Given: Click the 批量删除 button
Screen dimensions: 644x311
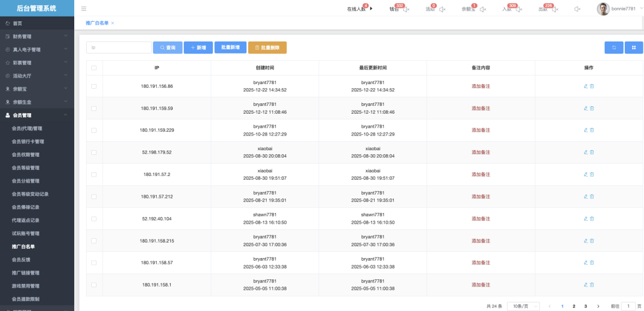Looking at the screenshot, I should [267, 47].
